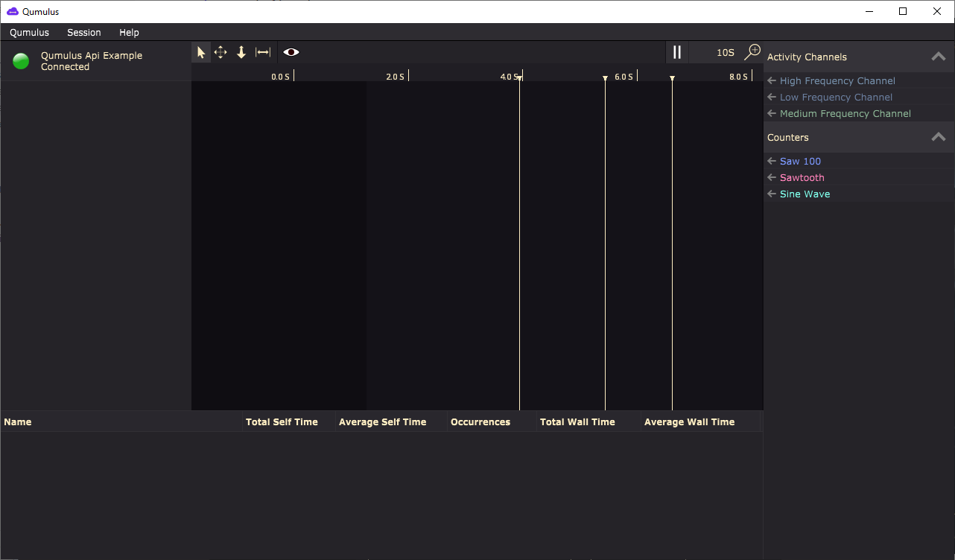955x560 pixels.
Task: Select Medium Frequency Channel label
Action: click(845, 113)
